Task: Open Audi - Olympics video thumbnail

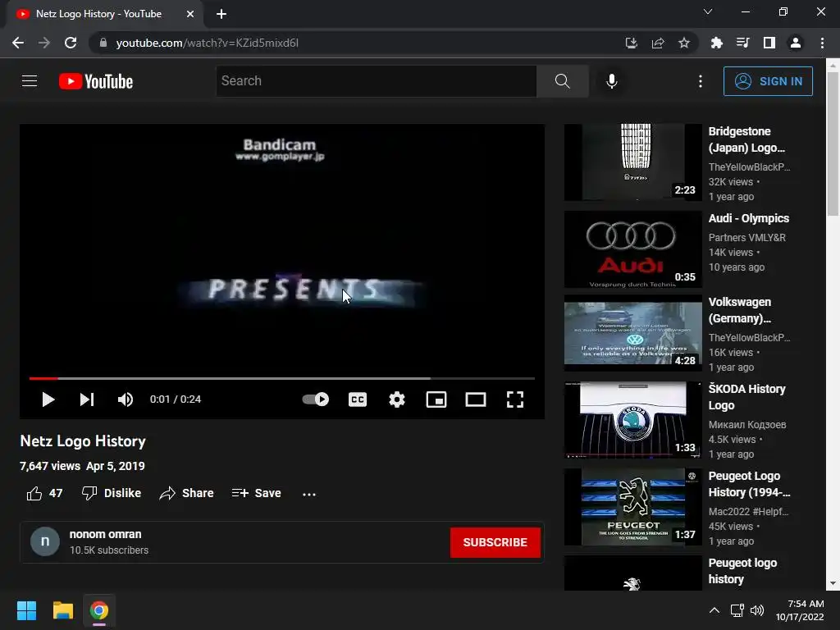Action: pos(632,249)
